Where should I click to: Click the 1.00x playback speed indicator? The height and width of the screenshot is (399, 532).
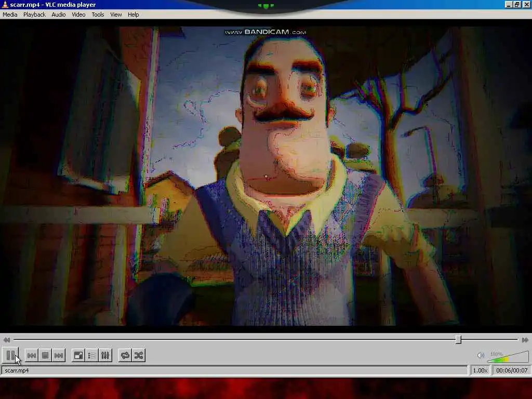[x=480, y=370]
